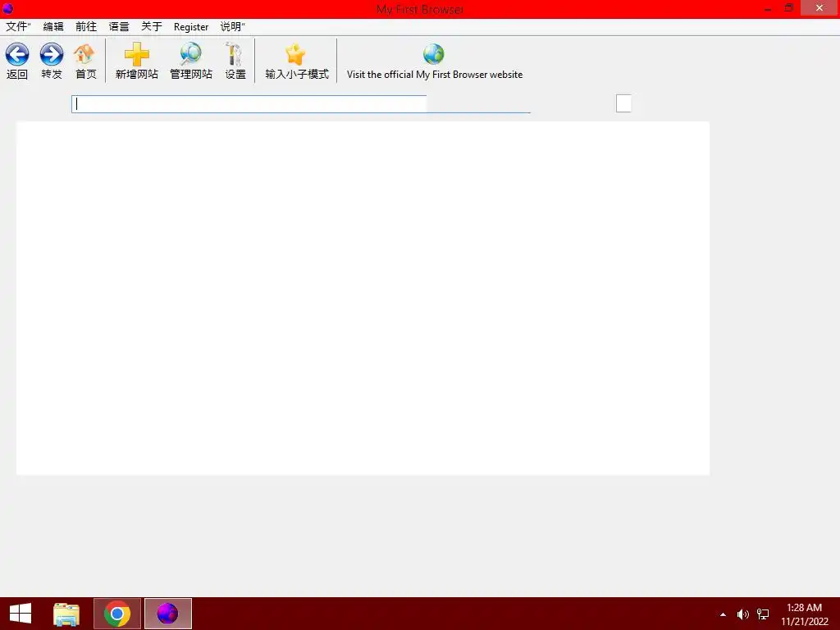
Task: Open the network tray icon
Action: tap(763, 614)
